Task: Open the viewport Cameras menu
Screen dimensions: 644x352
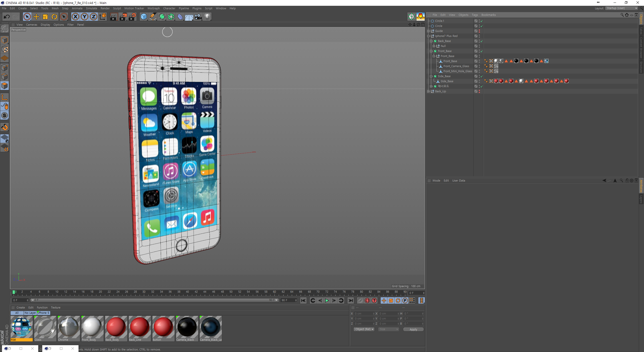Action: [31, 25]
